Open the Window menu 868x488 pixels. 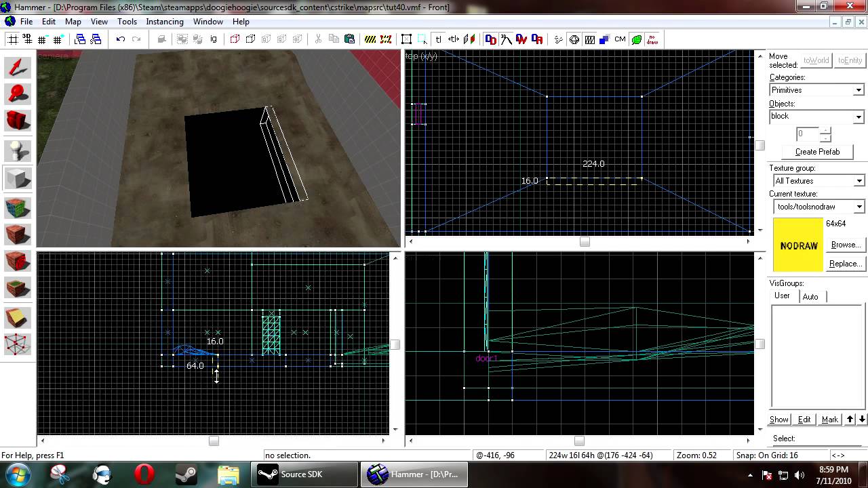[208, 22]
